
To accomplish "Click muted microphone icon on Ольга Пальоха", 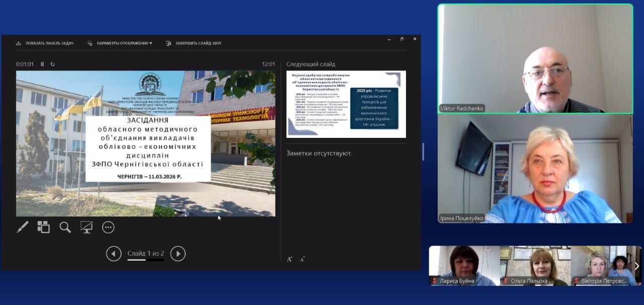I will pos(506,281).
